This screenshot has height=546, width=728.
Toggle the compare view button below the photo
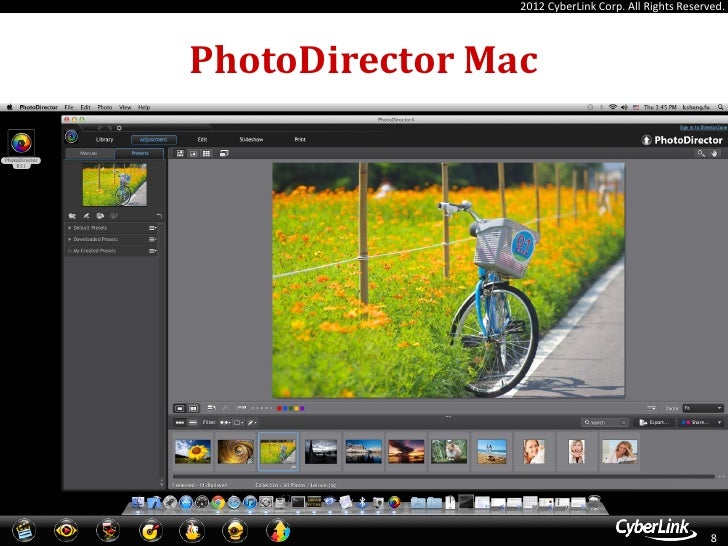click(x=194, y=408)
